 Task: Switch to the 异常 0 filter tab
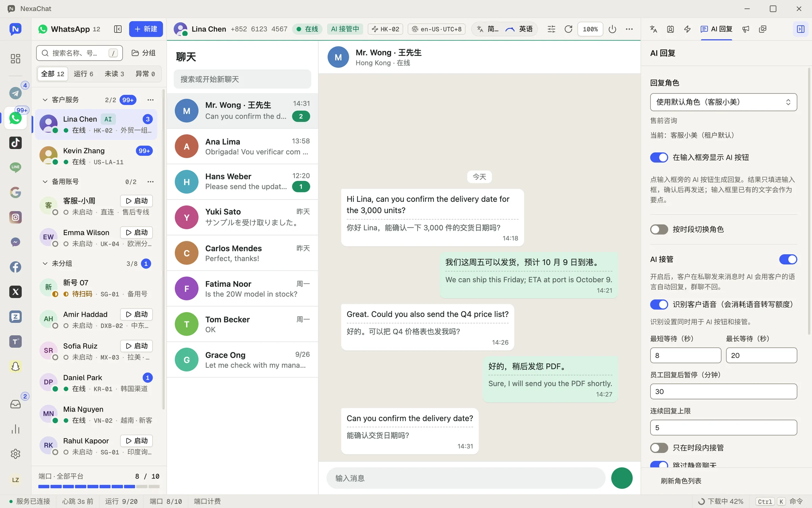145,74
